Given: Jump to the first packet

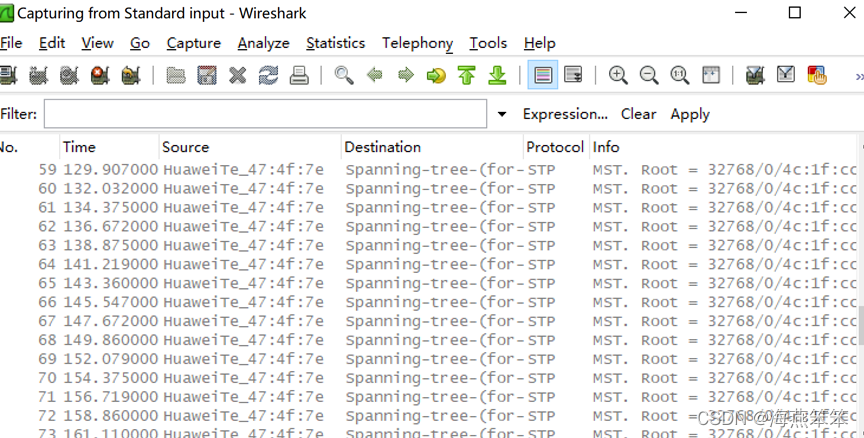Looking at the screenshot, I should pyautogui.click(x=467, y=75).
